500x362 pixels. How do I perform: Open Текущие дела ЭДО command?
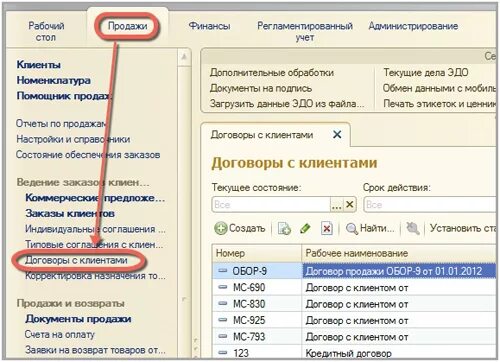click(426, 72)
